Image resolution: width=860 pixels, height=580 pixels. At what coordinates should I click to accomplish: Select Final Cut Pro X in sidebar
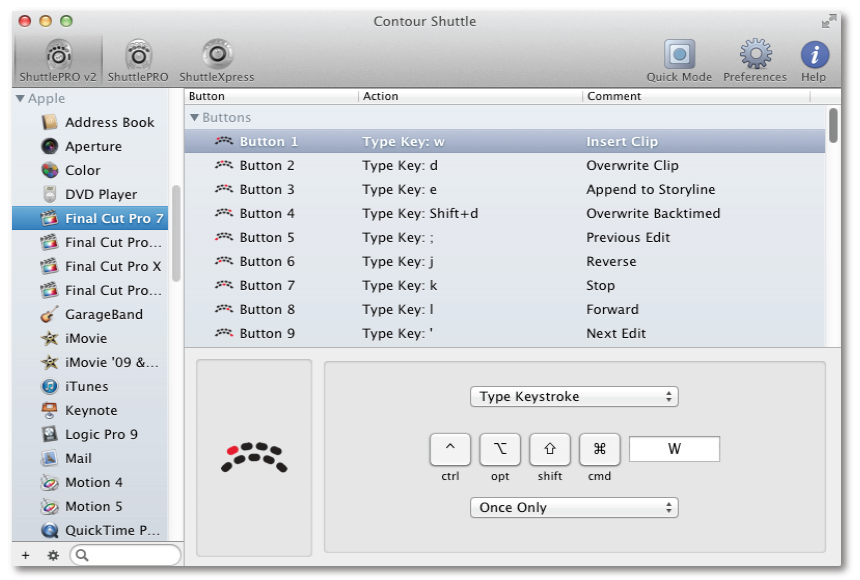coord(90,266)
